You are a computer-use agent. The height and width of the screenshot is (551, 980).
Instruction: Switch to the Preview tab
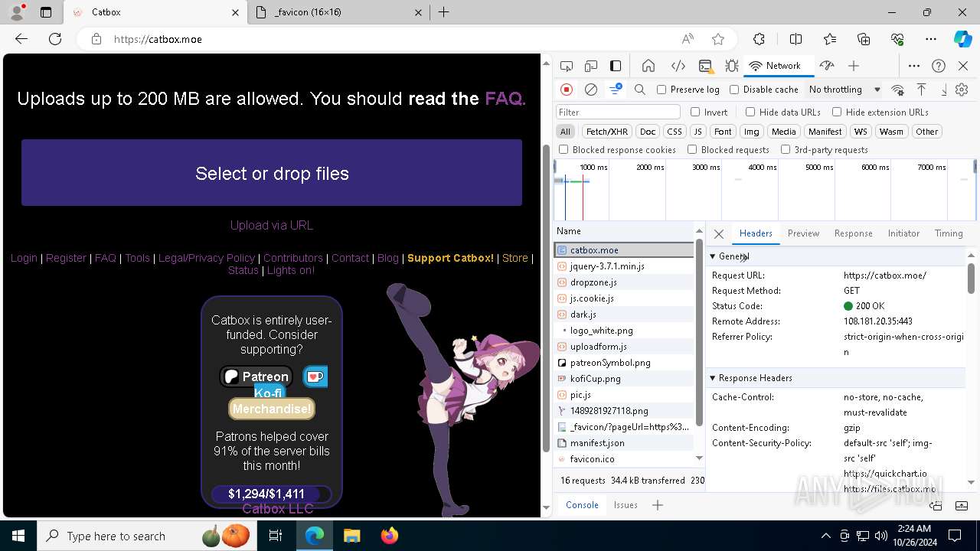click(803, 233)
